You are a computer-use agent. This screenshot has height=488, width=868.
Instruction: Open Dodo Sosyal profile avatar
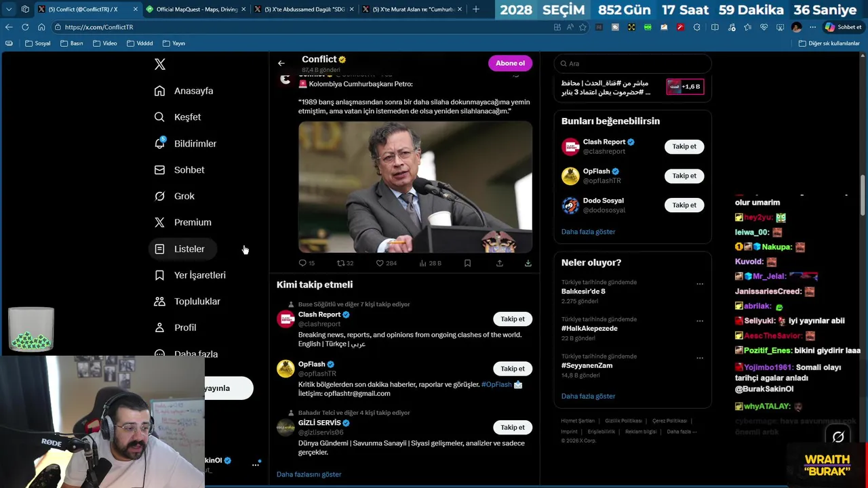(570, 205)
